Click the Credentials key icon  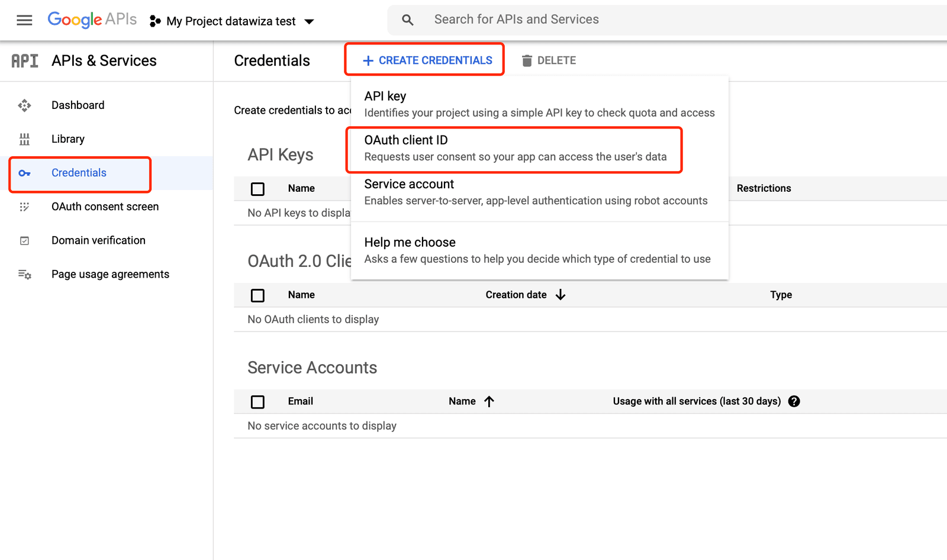[24, 173]
